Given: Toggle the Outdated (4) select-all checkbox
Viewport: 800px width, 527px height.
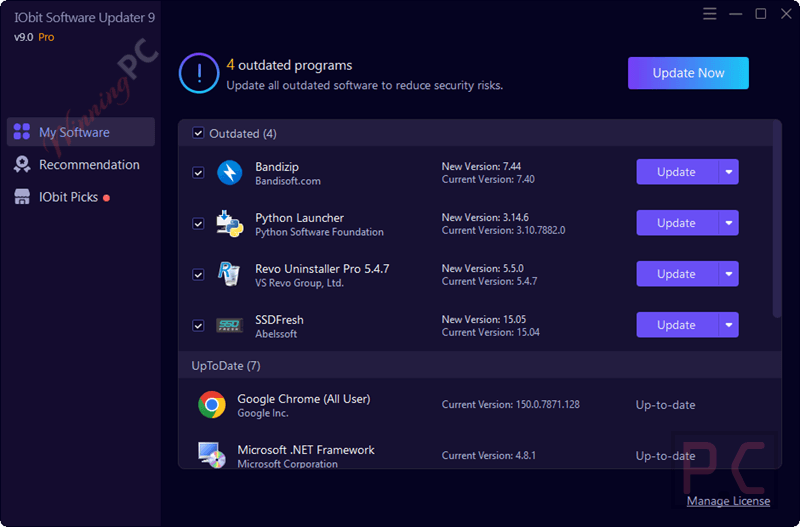Looking at the screenshot, I should (198, 133).
